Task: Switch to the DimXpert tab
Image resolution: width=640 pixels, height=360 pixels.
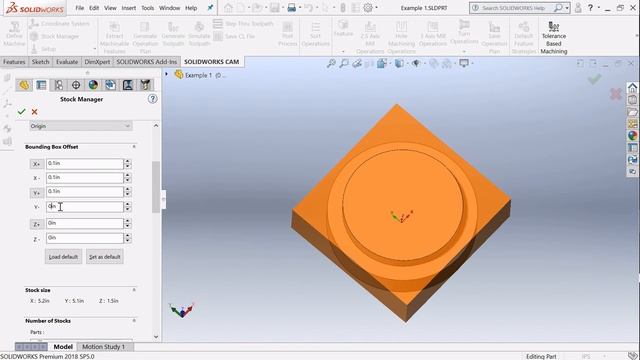Action: (97, 62)
